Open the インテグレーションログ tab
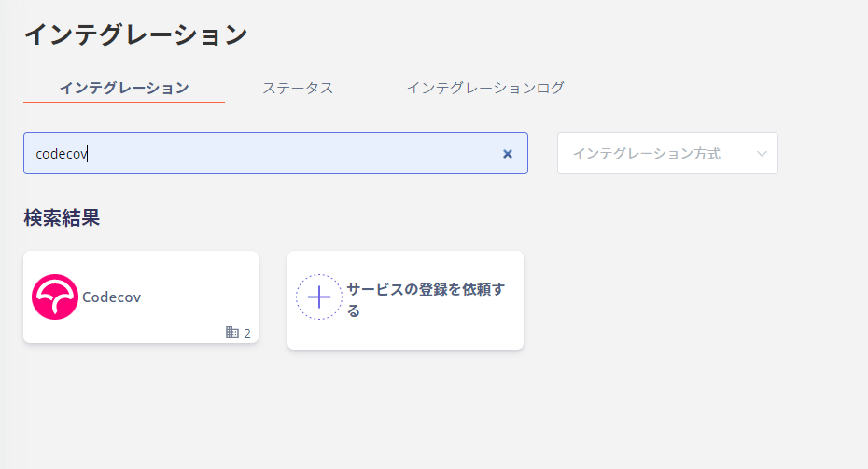 [485, 88]
